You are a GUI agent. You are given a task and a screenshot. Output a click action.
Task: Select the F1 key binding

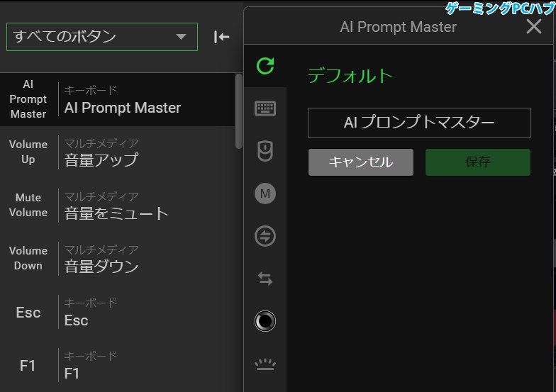point(121,366)
